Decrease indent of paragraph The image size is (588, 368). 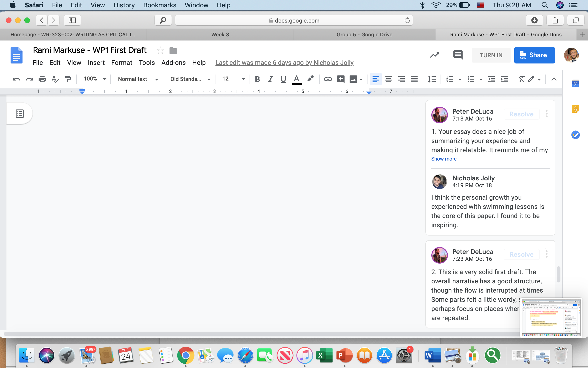[492, 79]
